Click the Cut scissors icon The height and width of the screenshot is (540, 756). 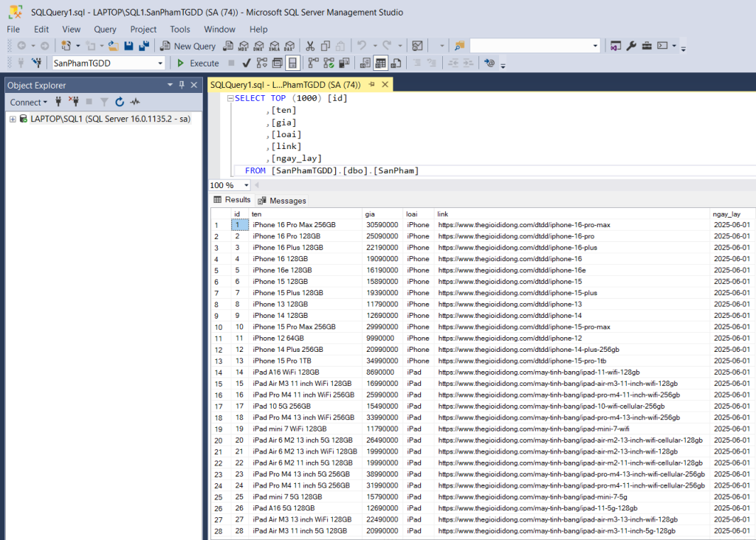click(x=310, y=46)
